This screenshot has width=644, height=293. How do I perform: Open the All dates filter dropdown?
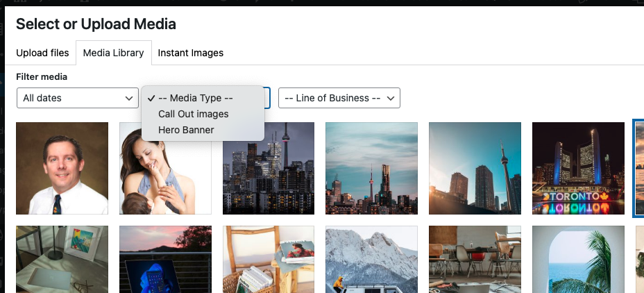78,98
